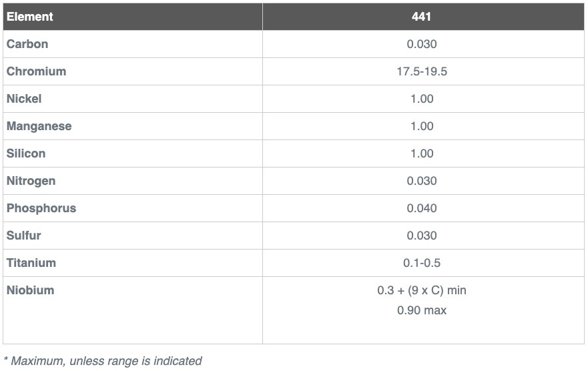
Task: Click the 0.90 max niobium value
Action: (422, 310)
